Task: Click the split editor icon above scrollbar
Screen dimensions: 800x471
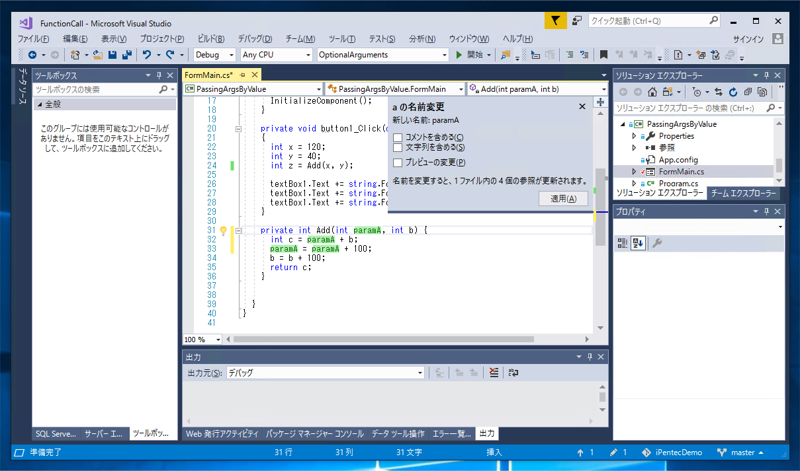Action: pos(601,103)
